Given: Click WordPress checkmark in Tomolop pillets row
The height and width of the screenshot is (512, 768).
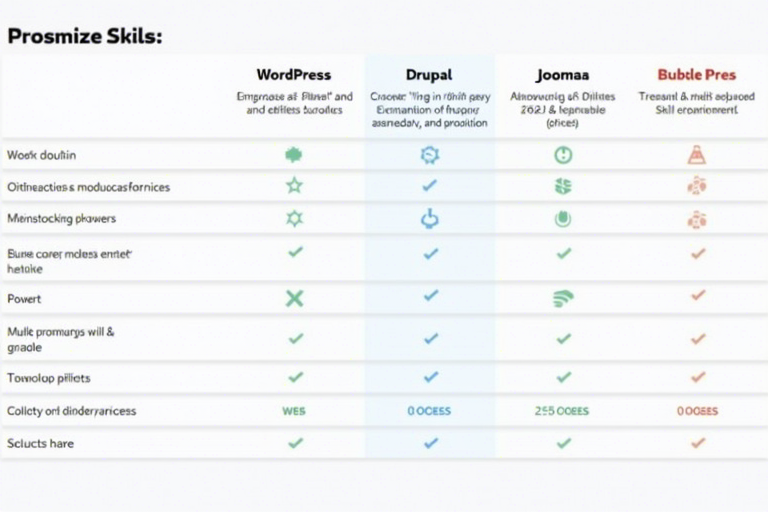Looking at the screenshot, I should [x=295, y=377].
